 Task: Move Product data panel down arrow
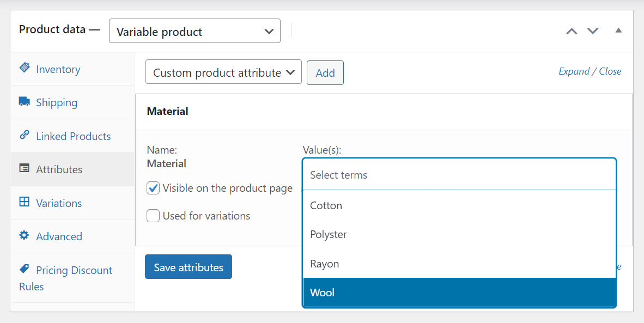pos(593,31)
